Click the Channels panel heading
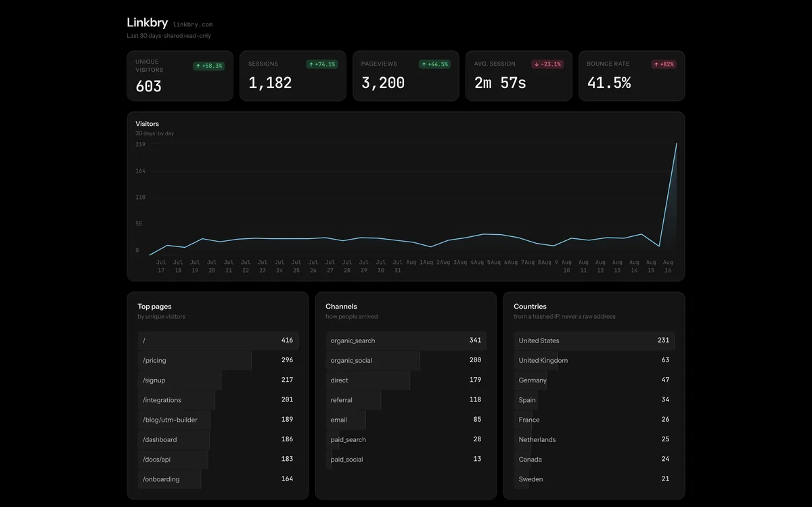 coord(341,307)
